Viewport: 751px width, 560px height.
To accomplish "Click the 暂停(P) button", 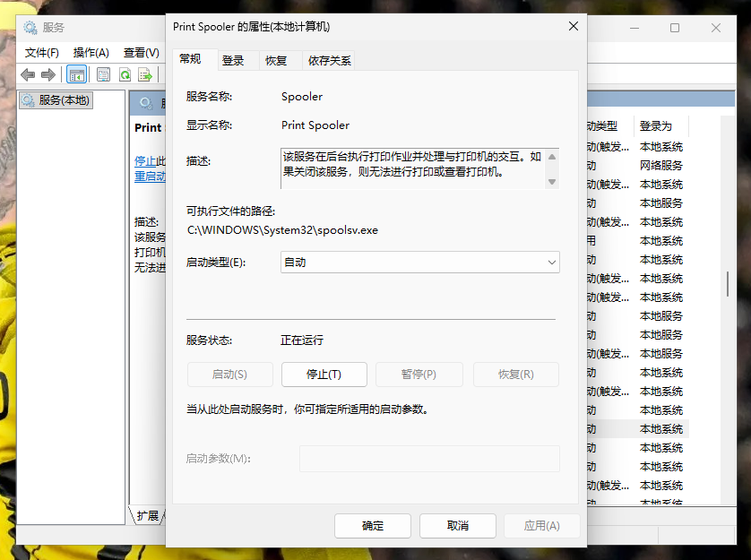I will [x=419, y=375].
